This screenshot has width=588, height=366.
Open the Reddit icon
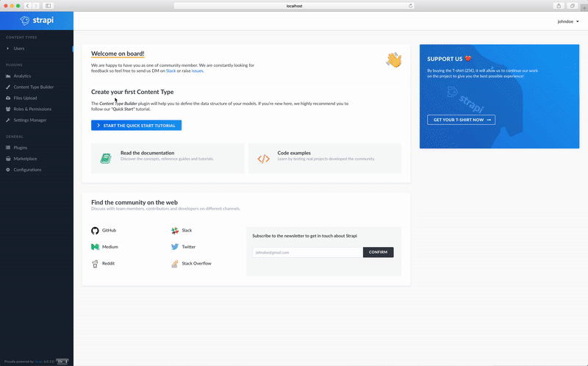pyautogui.click(x=95, y=264)
